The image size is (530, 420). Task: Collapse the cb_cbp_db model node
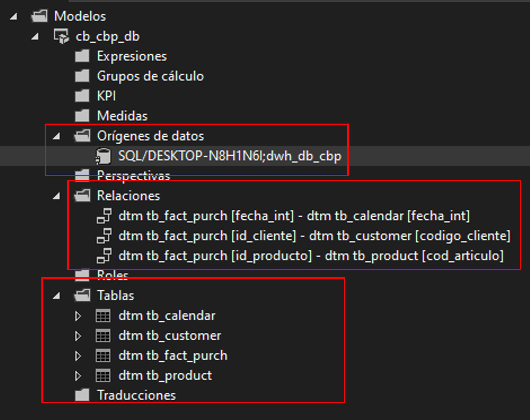coord(35,36)
